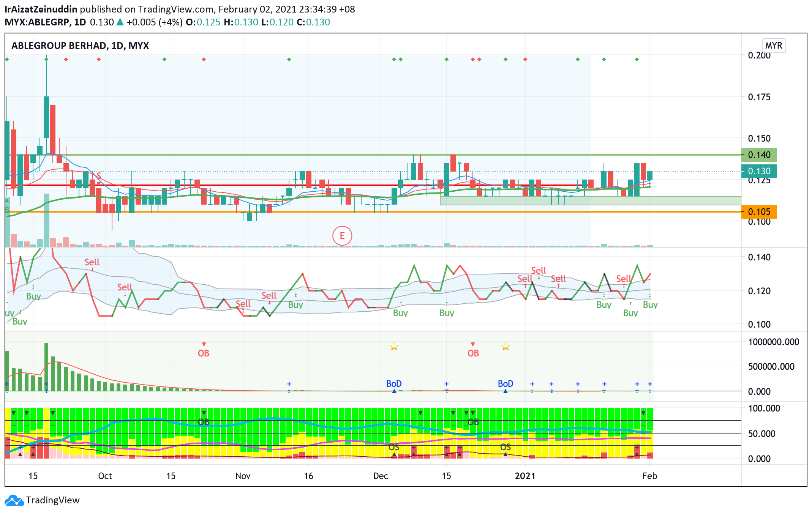Click the second BoD label before 2021
This screenshot has width=812, height=514.
[x=506, y=384]
